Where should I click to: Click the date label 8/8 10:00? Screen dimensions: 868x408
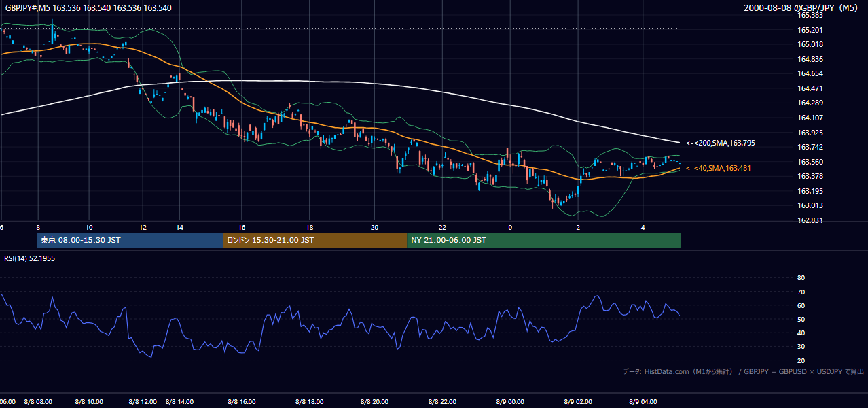point(89,402)
